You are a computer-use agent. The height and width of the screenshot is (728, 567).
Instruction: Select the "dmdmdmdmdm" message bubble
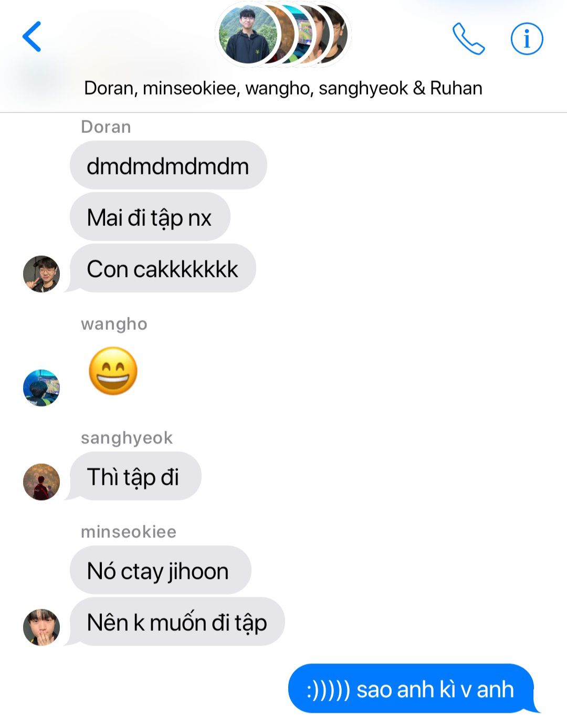tap(168, 165)
